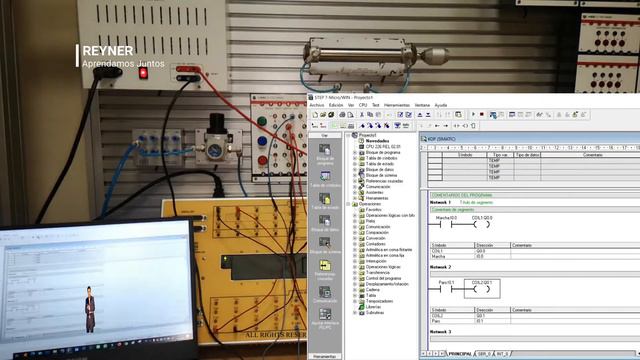Select the Novedades tree item
This screenshot has height=360, width=640.
click(377, 141)
